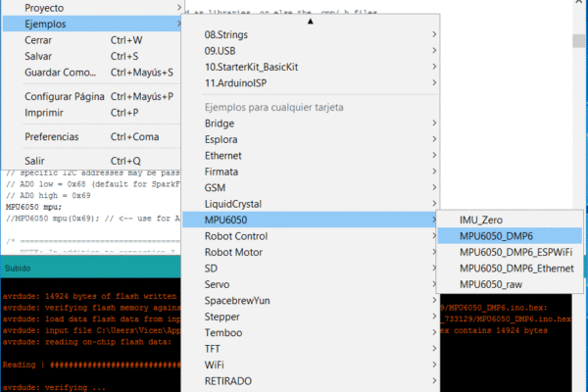Viewport: 588px width, 392px height.
Task: Load the MPU6050_DMP6_ESPWiFi example
Action: coord(510,252)
